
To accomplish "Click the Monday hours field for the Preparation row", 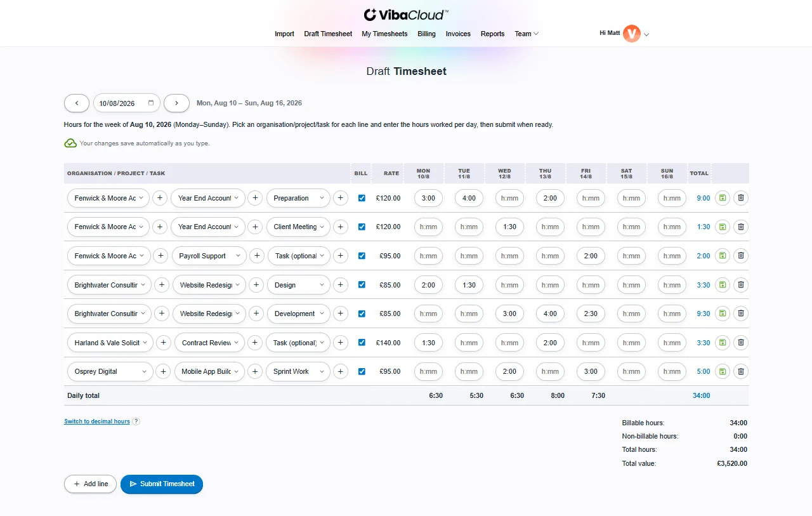I will (428, 198).
